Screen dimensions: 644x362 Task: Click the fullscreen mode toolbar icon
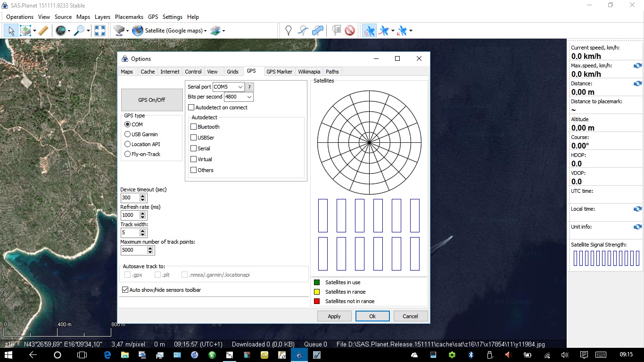(100, 31)
